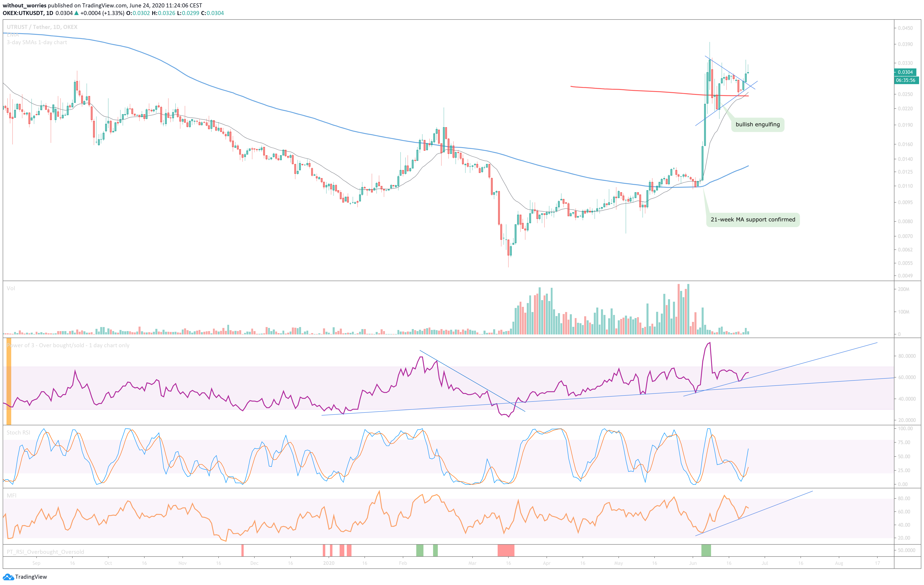The width and height of the screenshot is (924, 585).
Task: Click the 75.00 axis label in Stoch RSI panel
Action: (904, 442)
